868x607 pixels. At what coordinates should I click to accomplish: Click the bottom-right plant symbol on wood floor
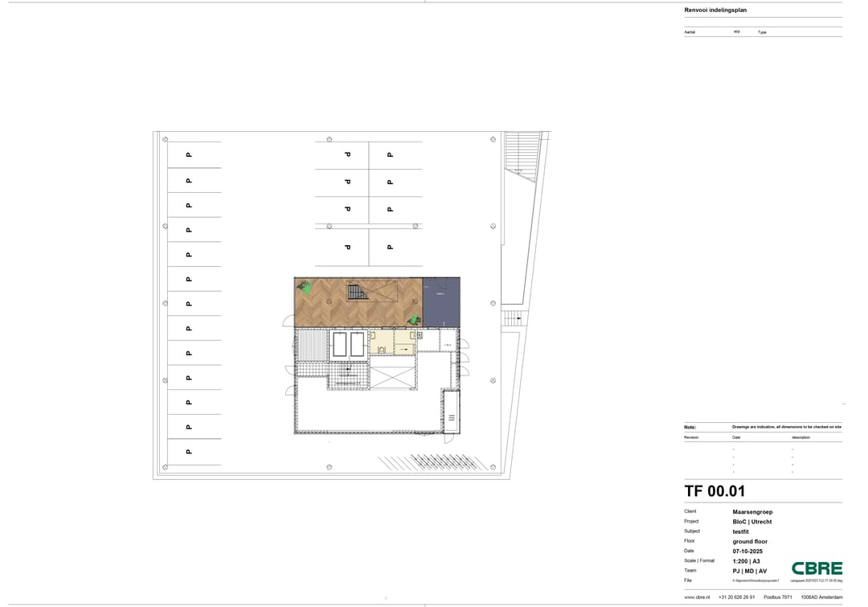click(415, 320)
